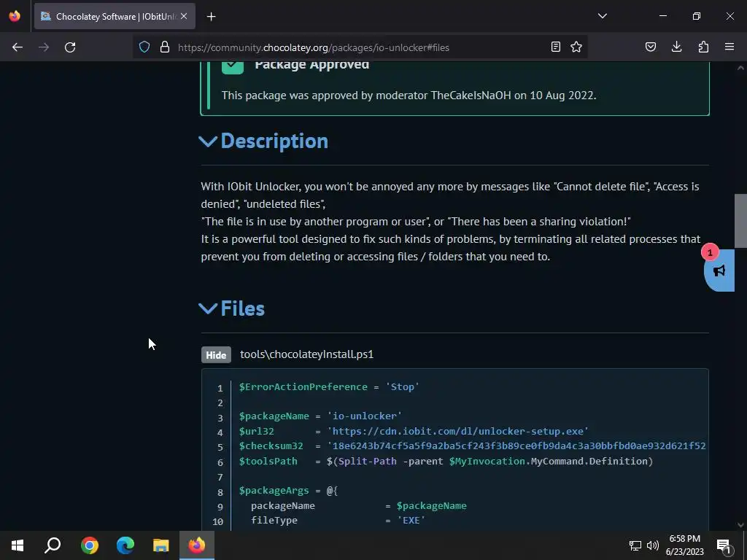Select the Chocolatey Software browser tab
This screenshot has width=747, height=560.
pos(115,16)
